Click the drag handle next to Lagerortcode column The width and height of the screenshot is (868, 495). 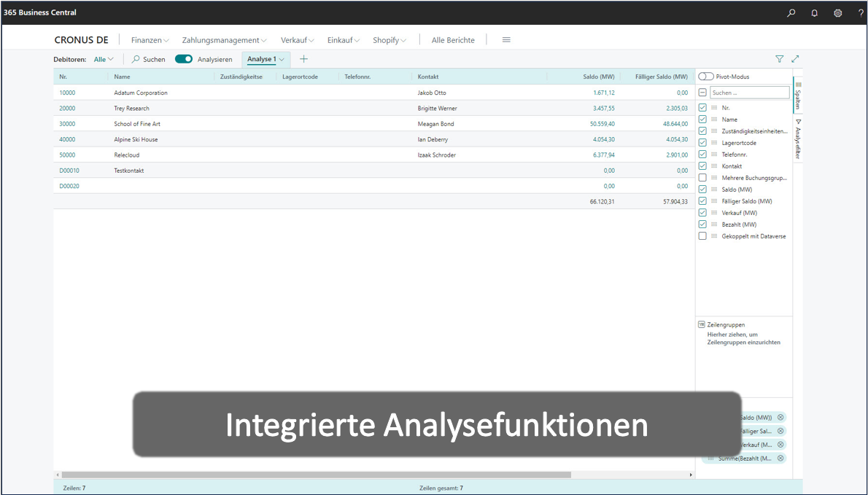coord(714,143)
